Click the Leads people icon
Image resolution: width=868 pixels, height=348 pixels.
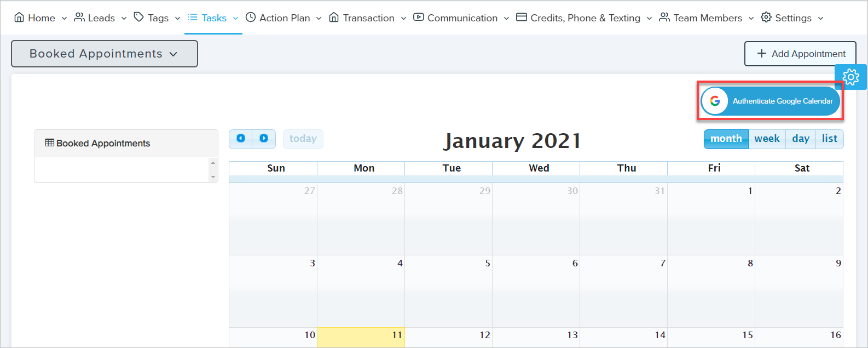[x=79, y=18]
